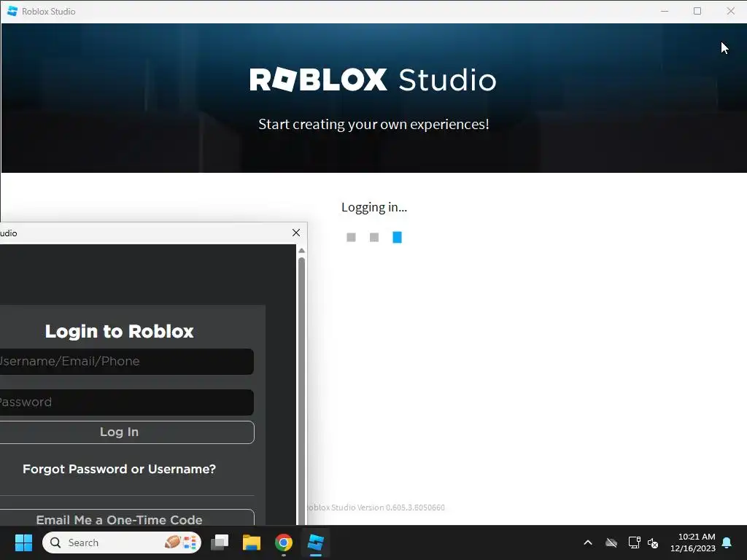747x560 pixels.
Task: Open Forgot Password or Username link
Action: coord(119,469)
